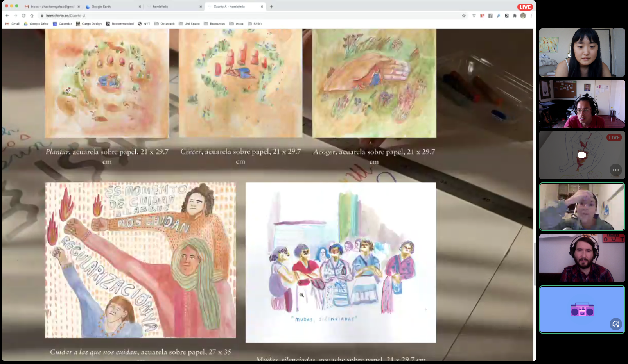Open the Calendar bookmark
The height and width of the screenshot is (364, 628).
[x=62, y=24]
